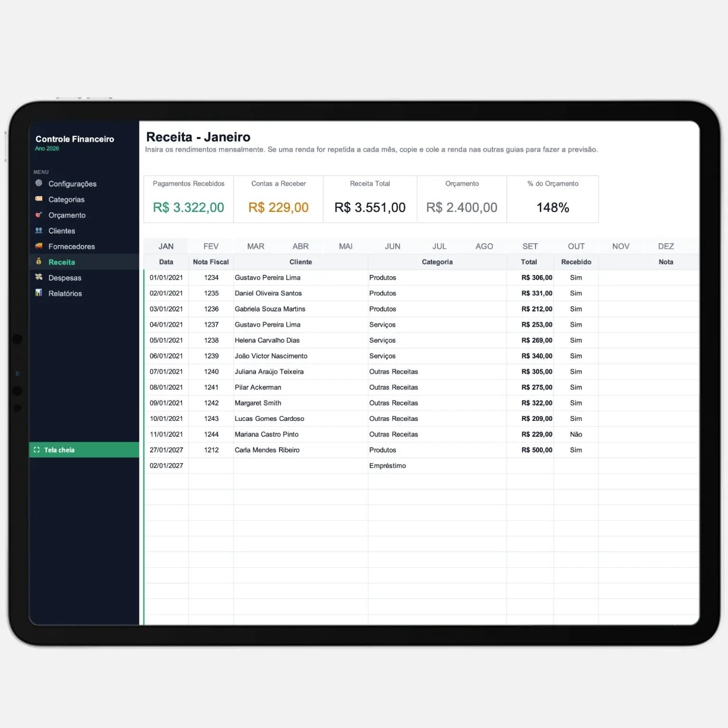The width and height of the screenshot is (728, 728).
Task: Open Configurações gear icon in sidebar
Action: point(39,183)
